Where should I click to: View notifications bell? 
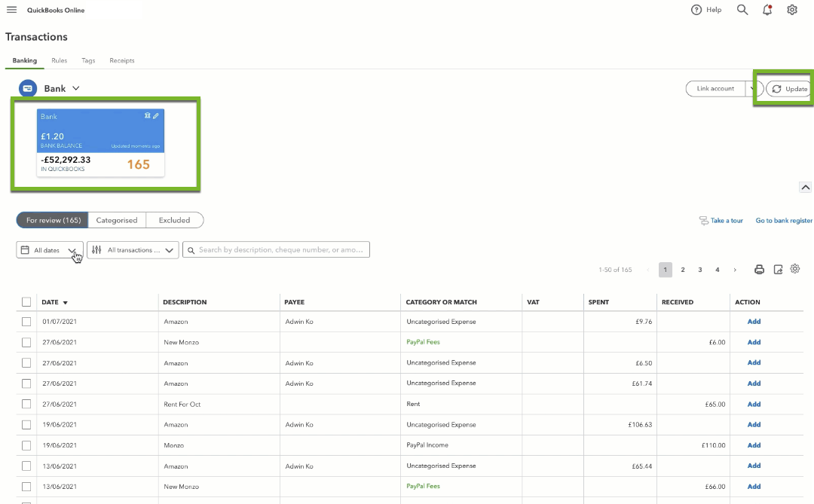tap(767, 10)
